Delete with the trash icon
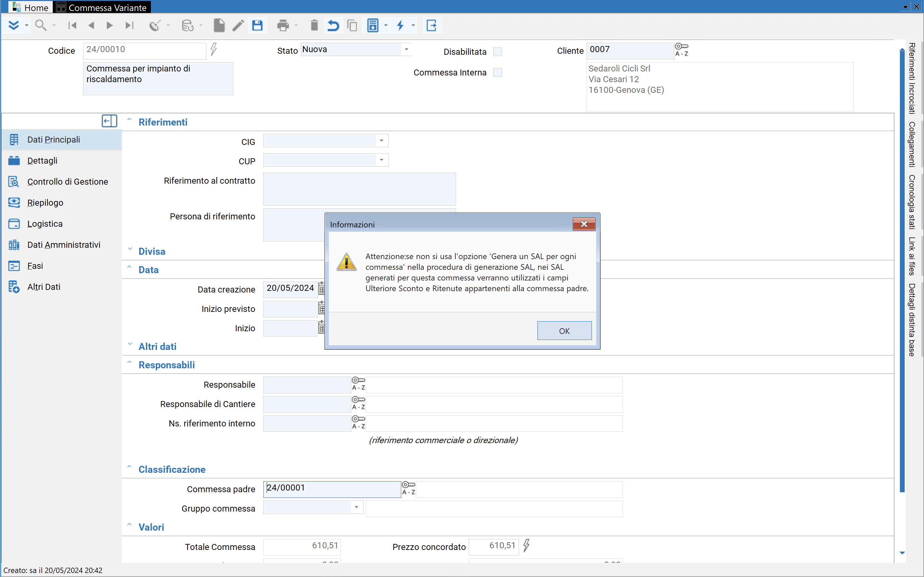 point(314,26)
